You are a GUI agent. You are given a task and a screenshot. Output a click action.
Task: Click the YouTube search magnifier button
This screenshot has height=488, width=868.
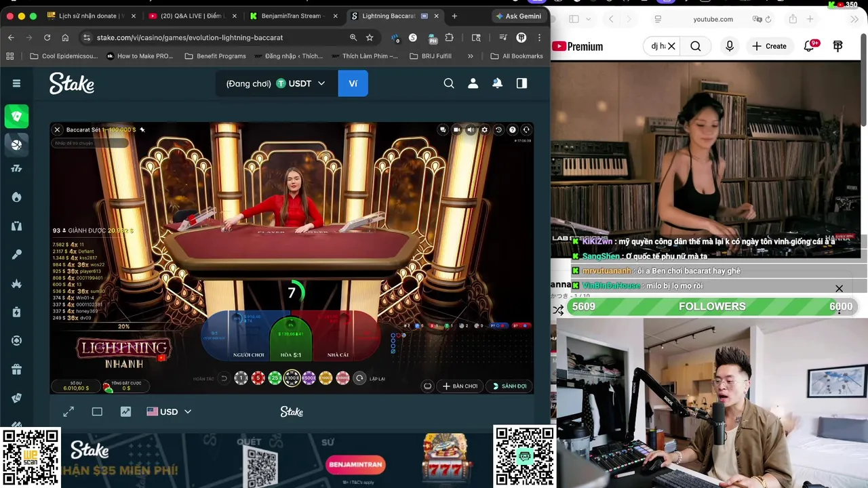point(696,46)
